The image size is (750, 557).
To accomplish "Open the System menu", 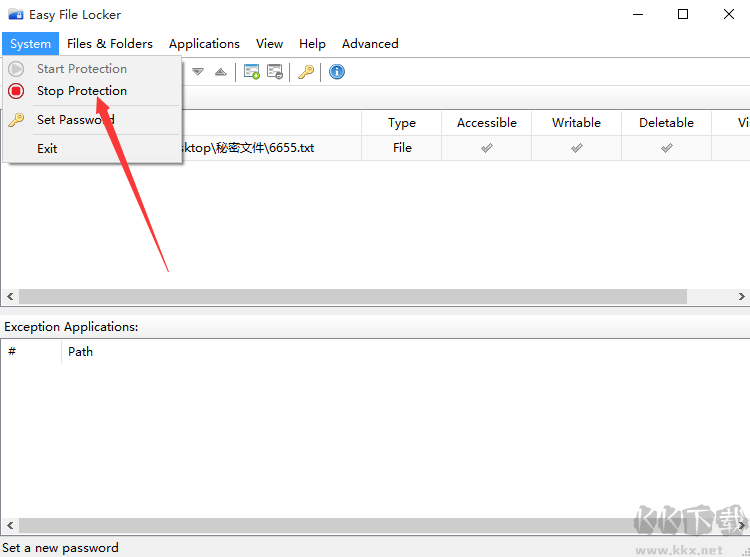I will (x=30, y=44).
